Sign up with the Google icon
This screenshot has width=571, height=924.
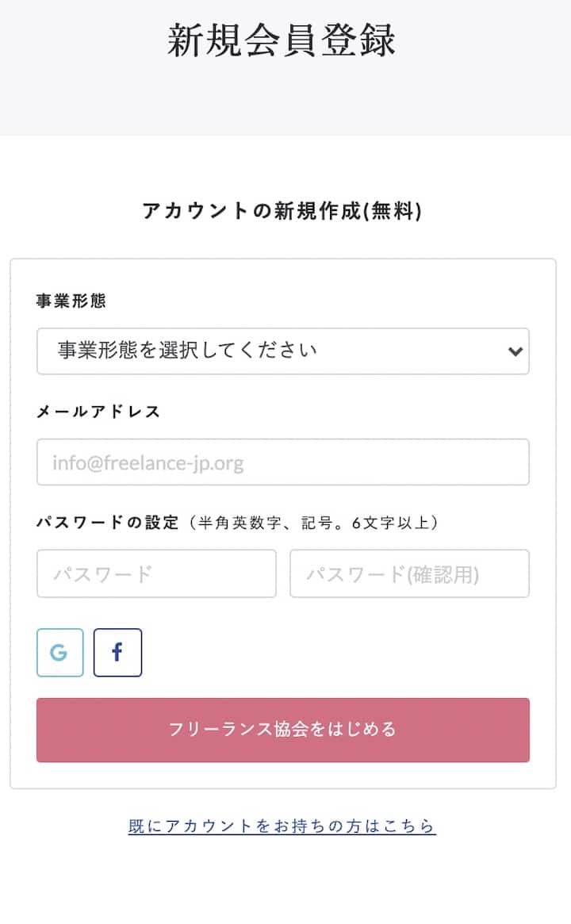tap(59, 653)
